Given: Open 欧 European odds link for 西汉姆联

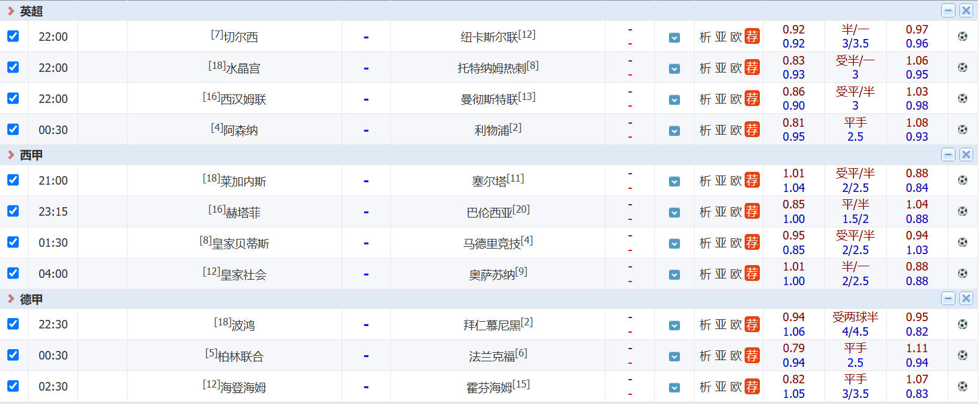Looking at the screenshot, I should 736,99.
